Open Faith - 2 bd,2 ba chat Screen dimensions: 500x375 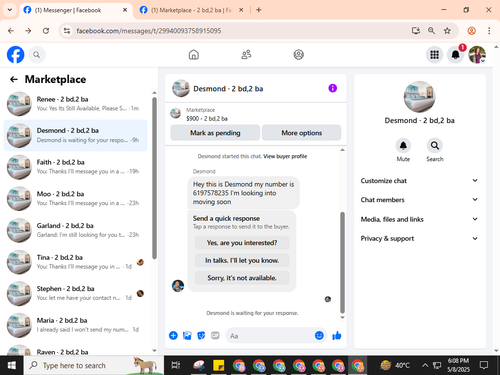[75, 167]
